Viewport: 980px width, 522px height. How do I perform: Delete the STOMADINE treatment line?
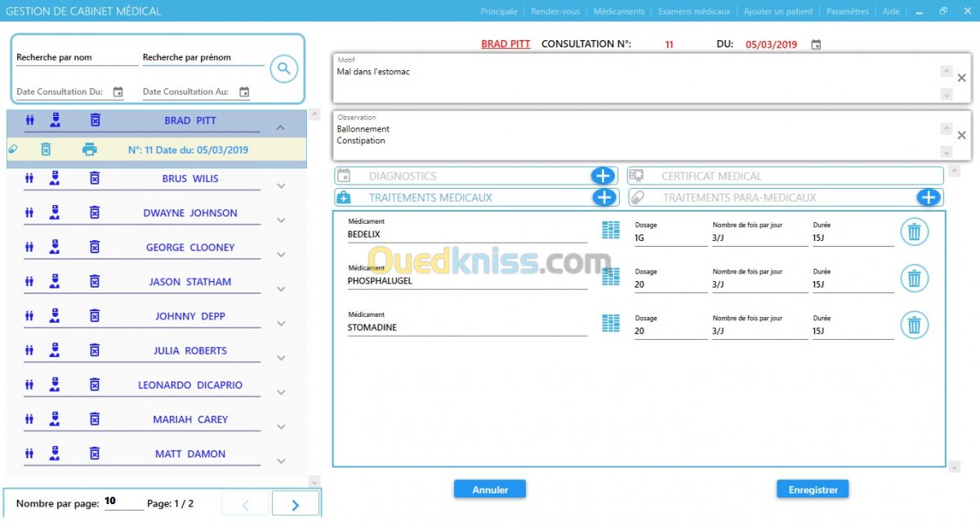click(914, 324)
